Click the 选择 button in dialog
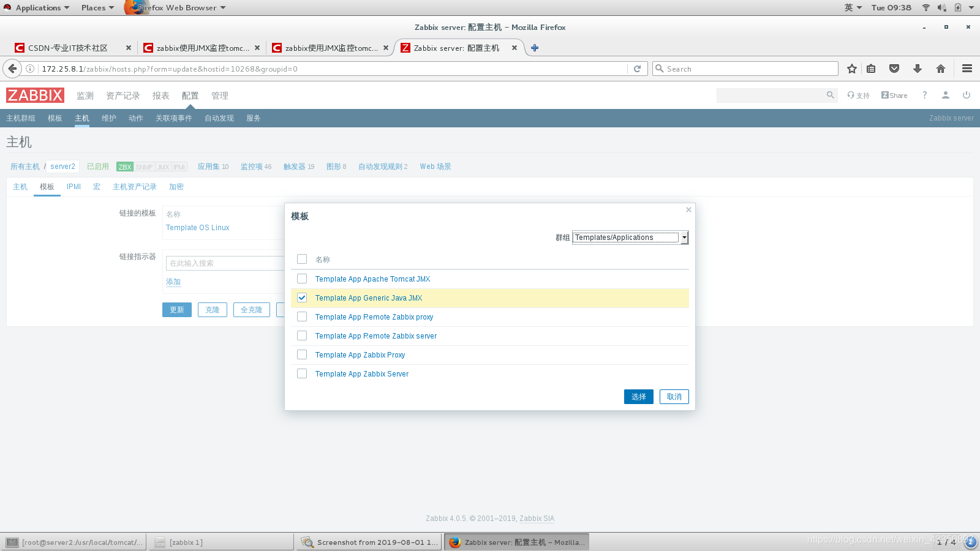The width and height of the screenshot is (980, 551). click(639, 397)
